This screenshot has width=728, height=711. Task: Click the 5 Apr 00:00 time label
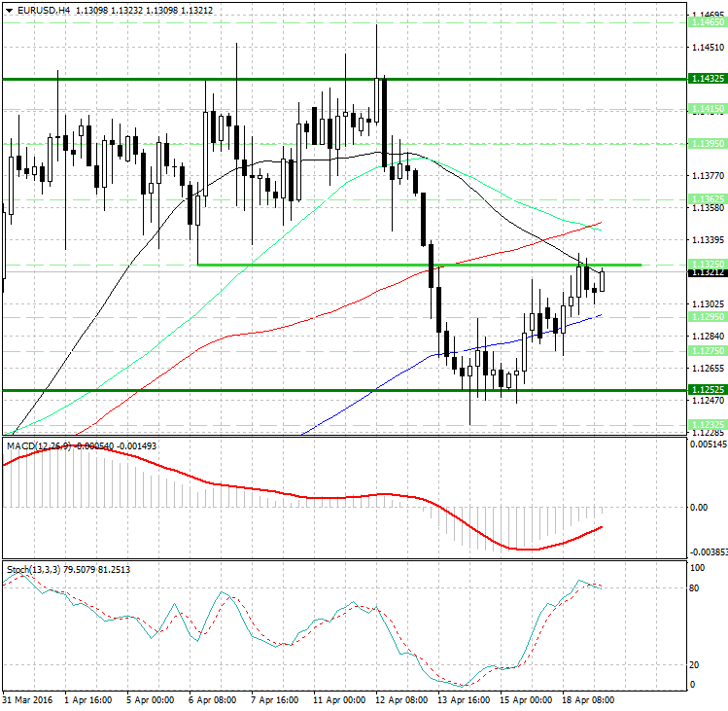point(150,700)
